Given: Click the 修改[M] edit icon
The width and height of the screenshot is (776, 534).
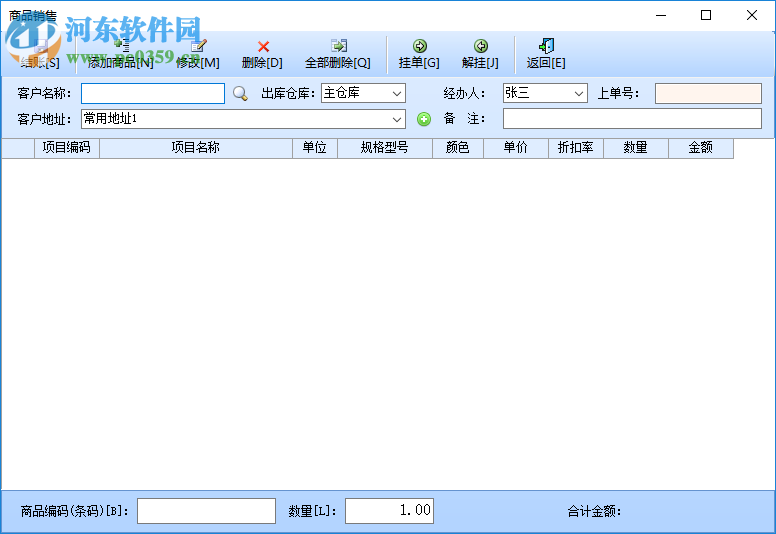Looking at the screenshot, I should click(198, 46).
